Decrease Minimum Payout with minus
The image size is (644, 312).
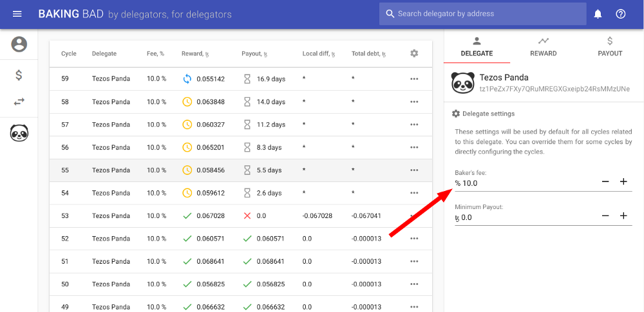pyautogui.click(x=605, y=216)
